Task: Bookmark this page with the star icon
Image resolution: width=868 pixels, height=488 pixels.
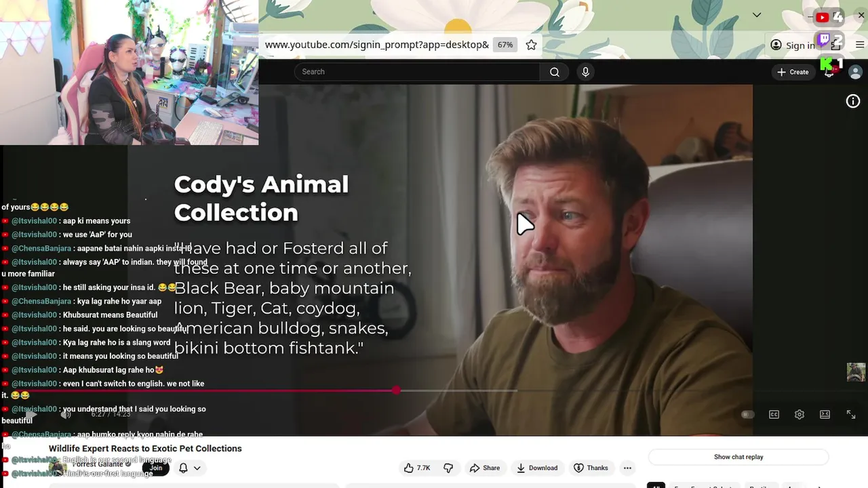Action: pos(532,45)
